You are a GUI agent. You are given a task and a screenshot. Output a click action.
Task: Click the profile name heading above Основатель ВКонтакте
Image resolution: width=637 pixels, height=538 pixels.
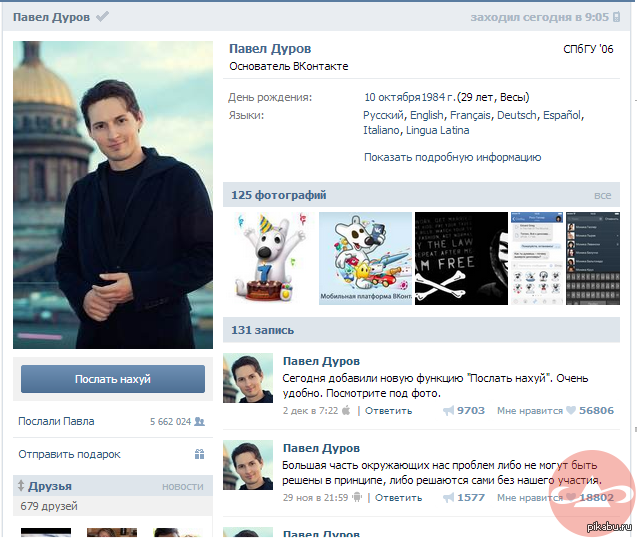[x=270, y=49]
